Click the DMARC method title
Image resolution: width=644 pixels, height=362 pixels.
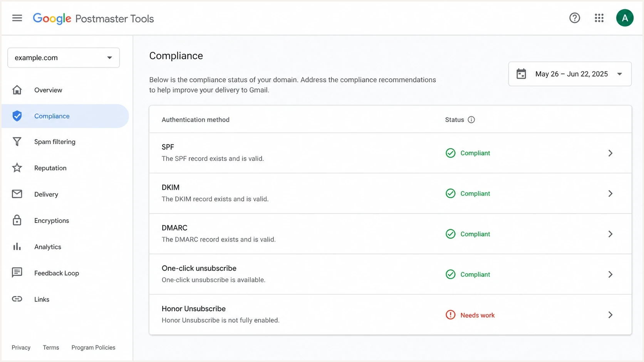(174, 228)
